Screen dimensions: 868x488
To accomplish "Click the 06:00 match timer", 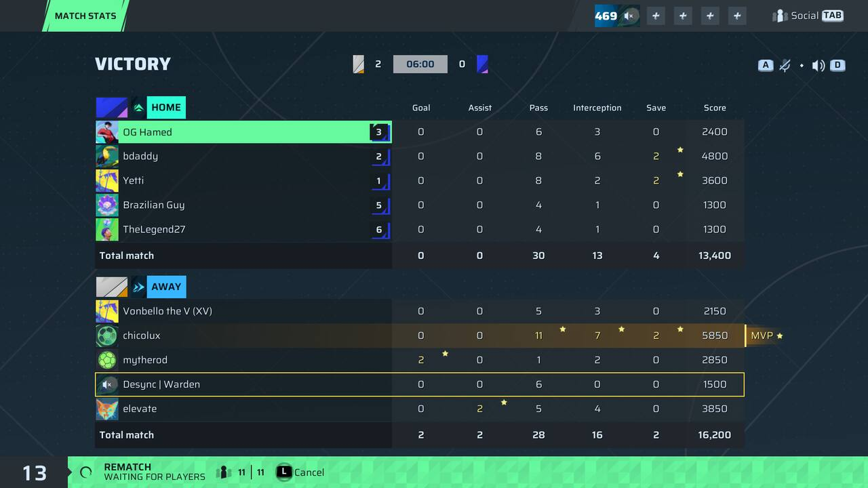I will [x=420, y=64].
